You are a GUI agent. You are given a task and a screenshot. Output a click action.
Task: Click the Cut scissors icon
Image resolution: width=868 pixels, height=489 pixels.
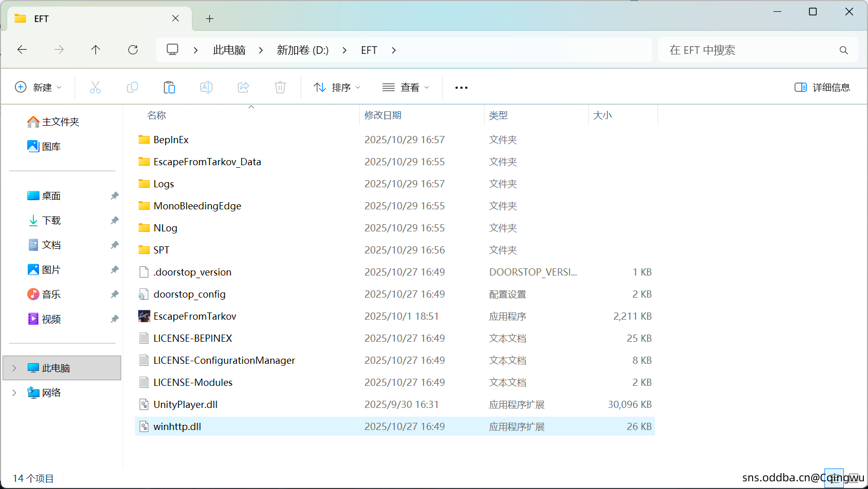click(95, 87)
